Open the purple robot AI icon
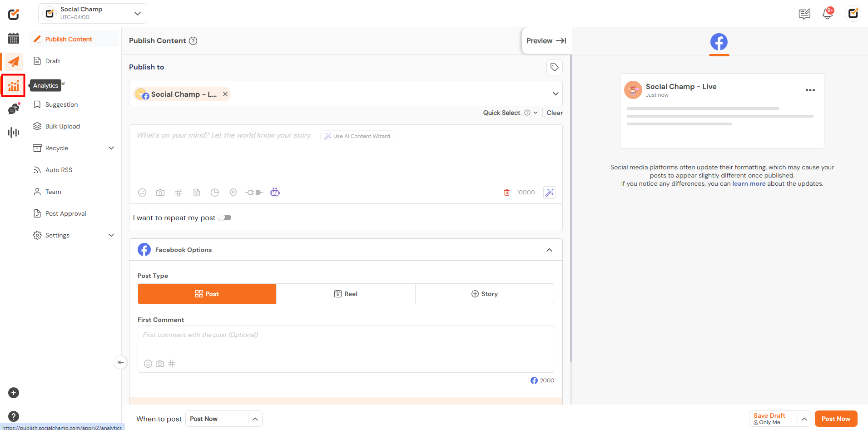Viewport: 868px width, 430px height. coord(275,192)
